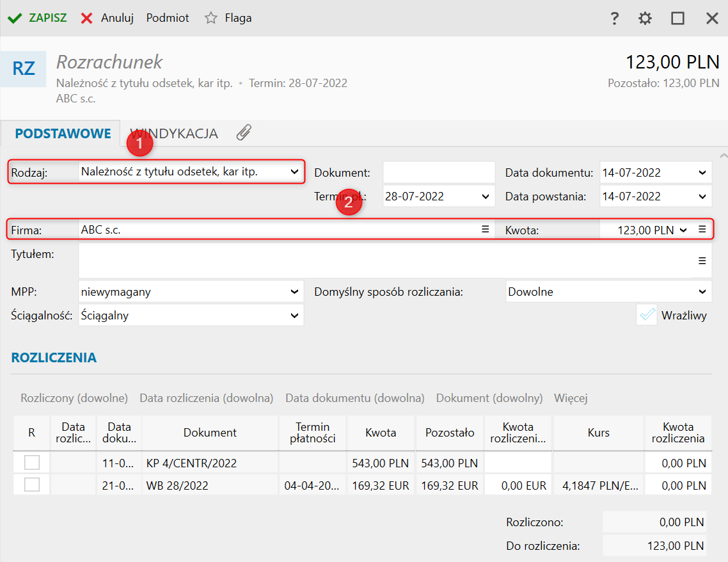Click the Flaga star icon
728x562 pixels.
[x=210, y=18]
